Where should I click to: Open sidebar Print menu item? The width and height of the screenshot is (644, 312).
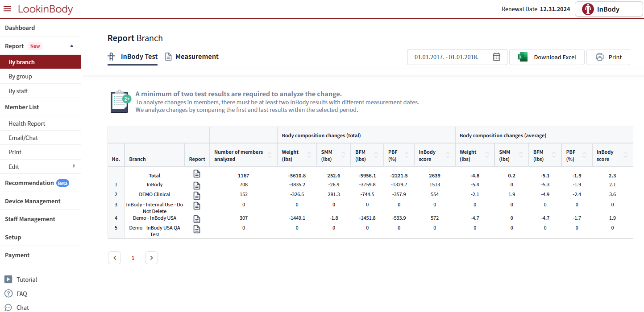click(x=40, y=152)
